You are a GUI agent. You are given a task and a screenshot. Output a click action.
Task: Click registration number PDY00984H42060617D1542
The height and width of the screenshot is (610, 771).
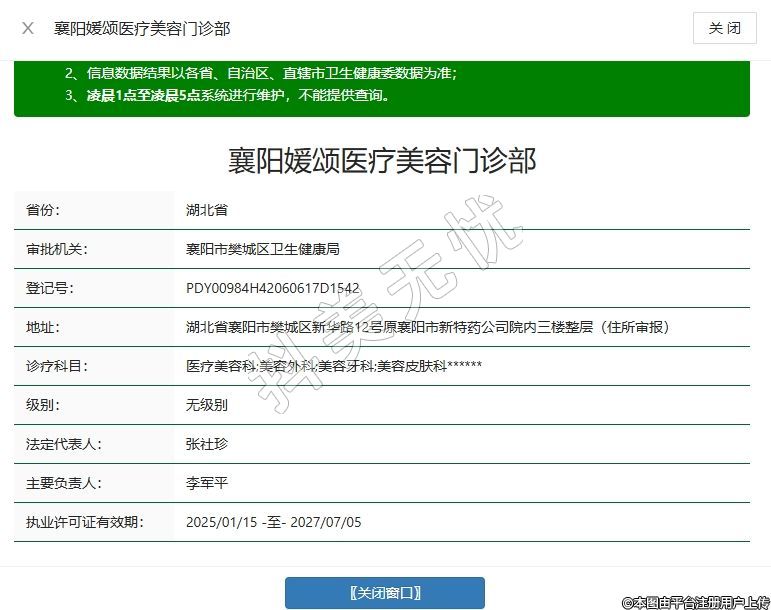pyautogui.click(x=272, y=288)
